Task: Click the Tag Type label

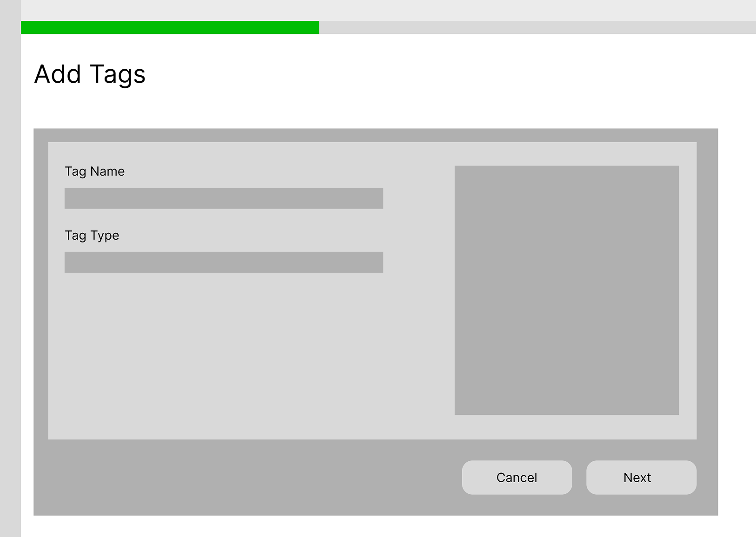Action: coord(92,236)
